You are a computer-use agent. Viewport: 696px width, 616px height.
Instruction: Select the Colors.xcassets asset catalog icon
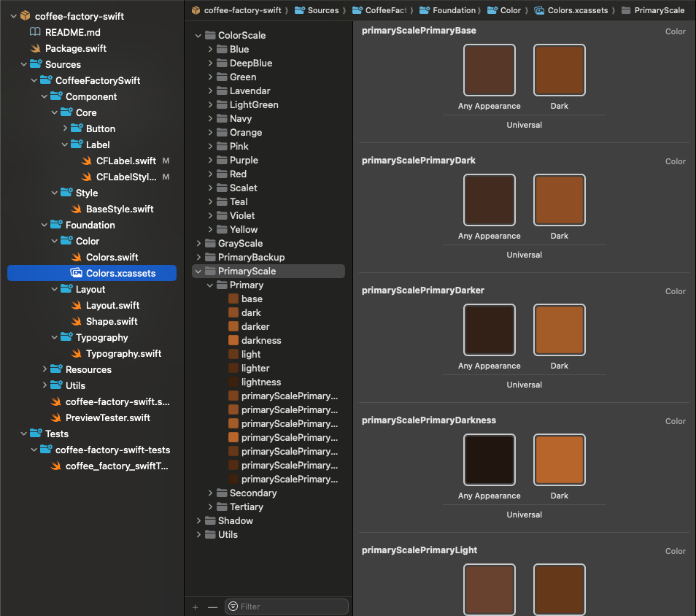(x=76, y=273)
